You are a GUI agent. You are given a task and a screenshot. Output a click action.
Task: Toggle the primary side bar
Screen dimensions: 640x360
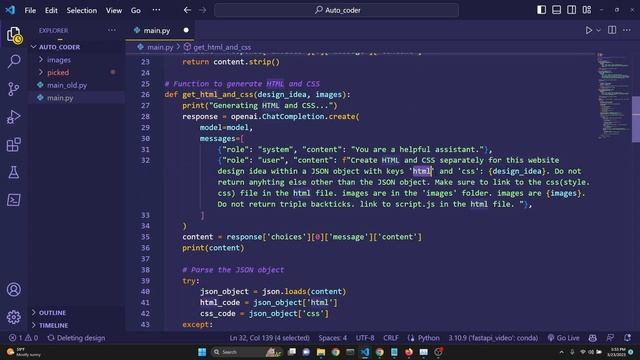541,10
